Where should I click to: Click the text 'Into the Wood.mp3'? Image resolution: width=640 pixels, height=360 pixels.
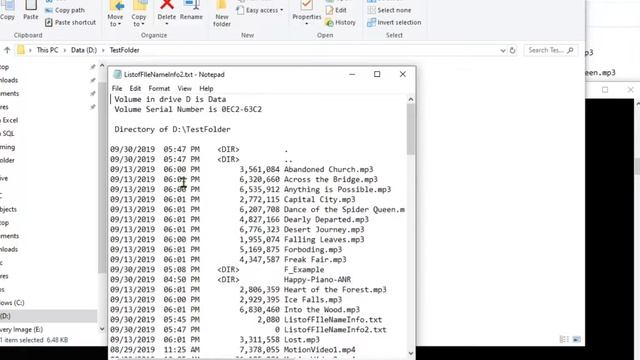322,309
